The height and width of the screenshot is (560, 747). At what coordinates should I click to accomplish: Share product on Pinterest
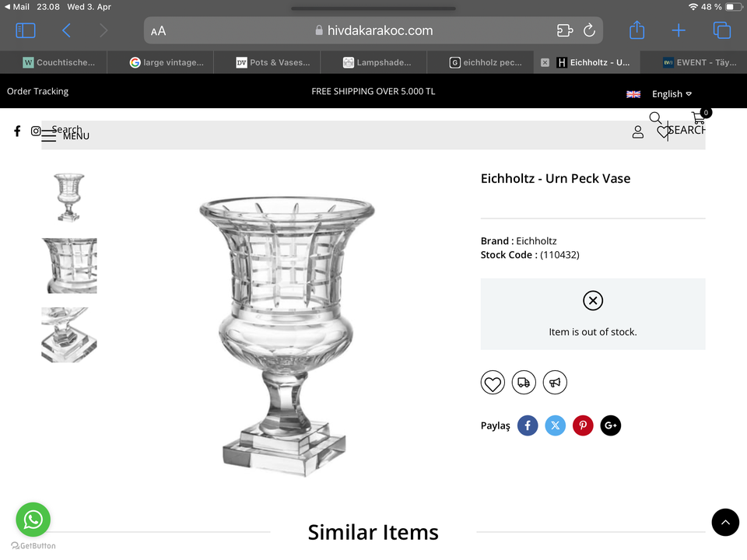(x=583, y=425)
